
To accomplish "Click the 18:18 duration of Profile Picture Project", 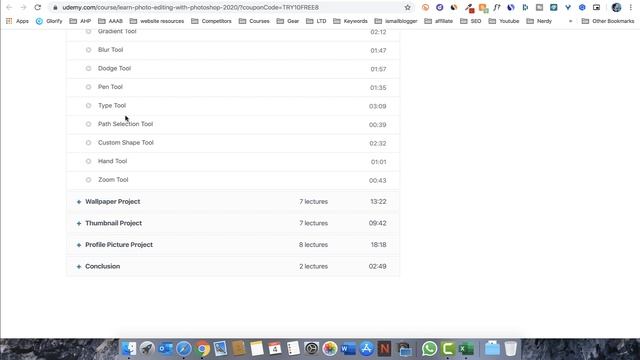I will pyautogui.click(x=378, y=245).
